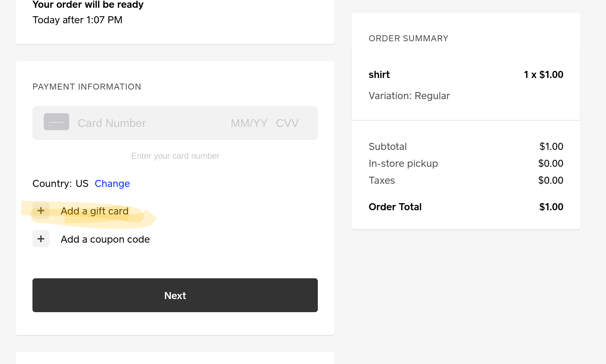Image resolution: width=606 pixels, height=364 pixels.
Task: Click the shirt item name in summary
Action: pyautogui.click(x=379, y=75)
